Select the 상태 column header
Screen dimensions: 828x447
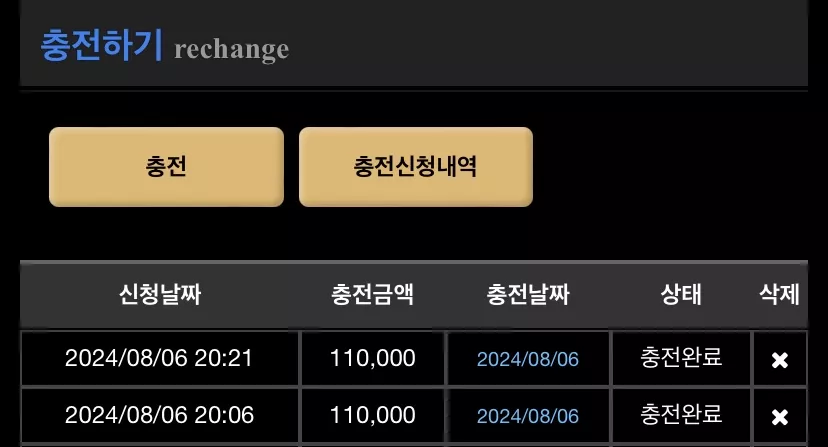click(x=681, y=294)
